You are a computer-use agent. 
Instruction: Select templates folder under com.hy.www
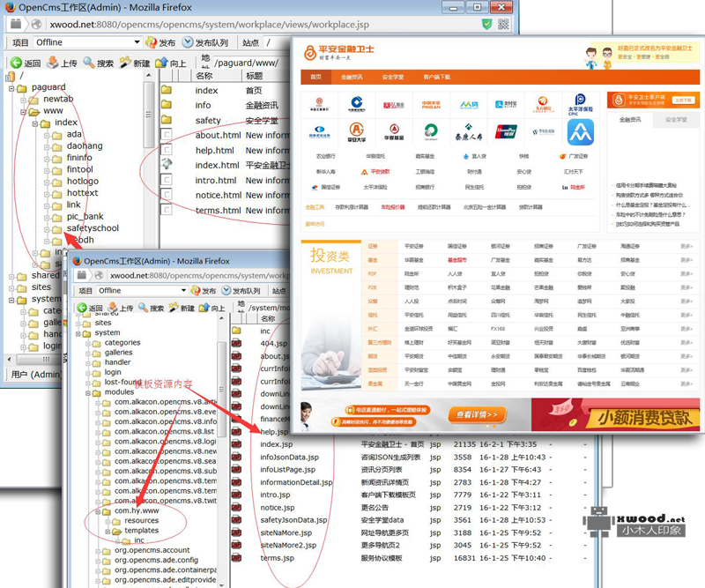point(141,531)
